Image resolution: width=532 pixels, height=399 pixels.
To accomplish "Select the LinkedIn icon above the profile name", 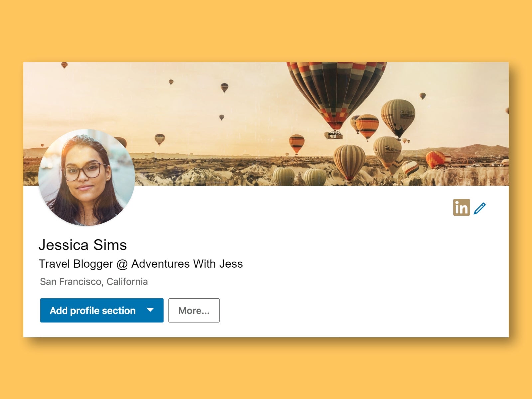I will tap(462, 208).
